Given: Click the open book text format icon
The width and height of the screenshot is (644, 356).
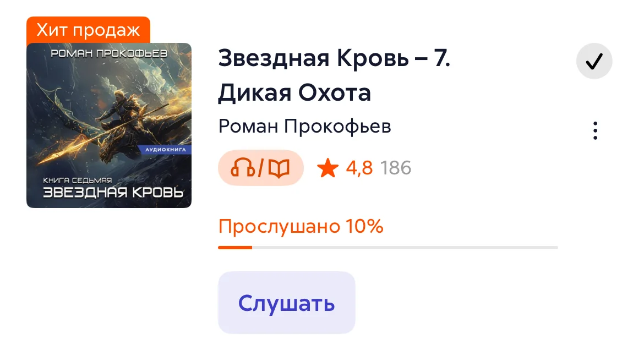Looking at the screenshot, I should (x=279, y=168).
